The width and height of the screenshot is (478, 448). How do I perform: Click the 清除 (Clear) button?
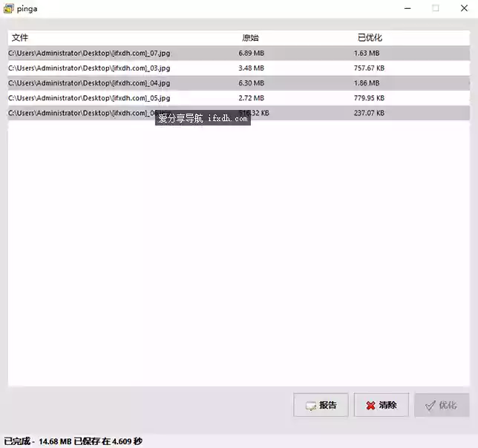(x=381, y=405)
